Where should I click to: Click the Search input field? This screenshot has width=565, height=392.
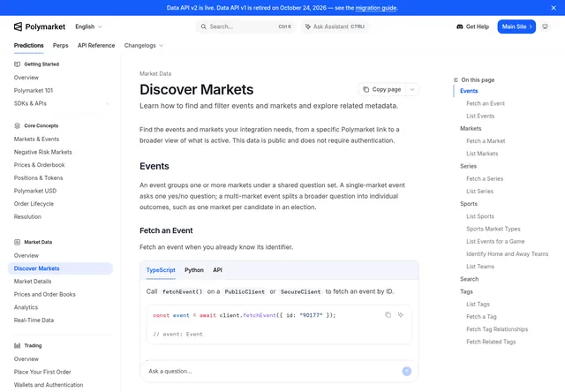pyautogui.click(x=245, y=26)
